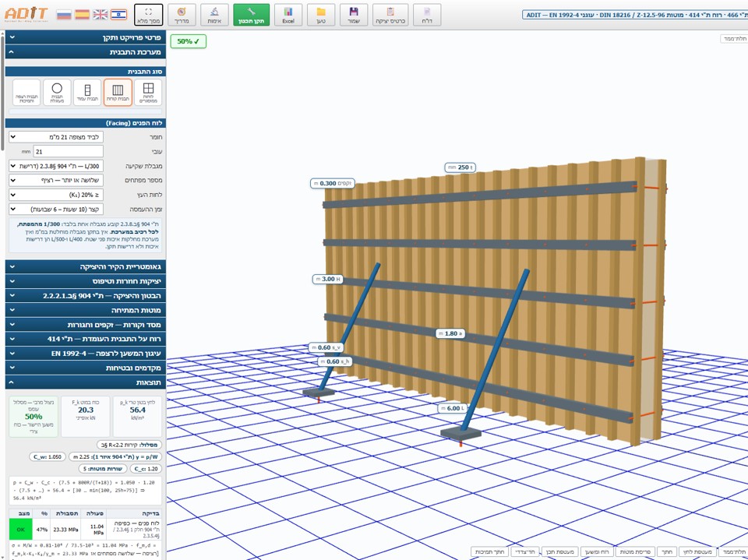Open facing material (חומר) dropdown
Screen dimensions: 748x560
56,137
